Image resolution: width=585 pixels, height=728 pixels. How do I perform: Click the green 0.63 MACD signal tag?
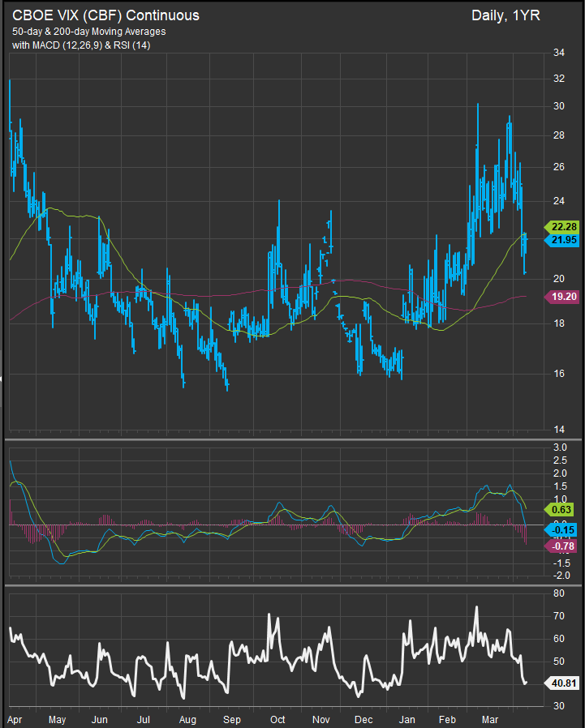click(561, 510)
